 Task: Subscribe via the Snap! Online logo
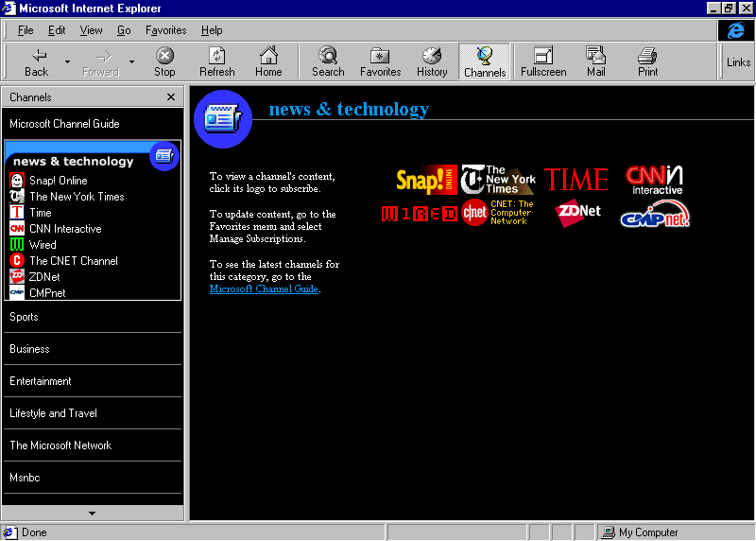coord(426,180)
